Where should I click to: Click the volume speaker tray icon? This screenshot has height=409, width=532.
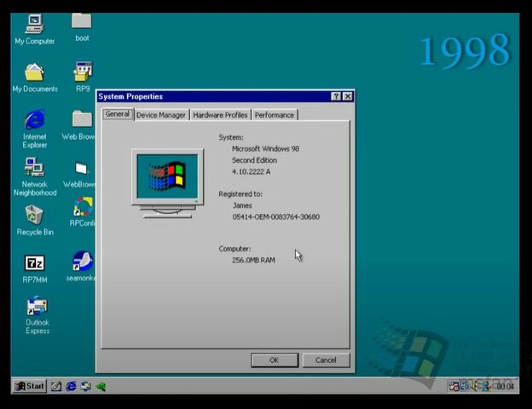click(475, 386)
